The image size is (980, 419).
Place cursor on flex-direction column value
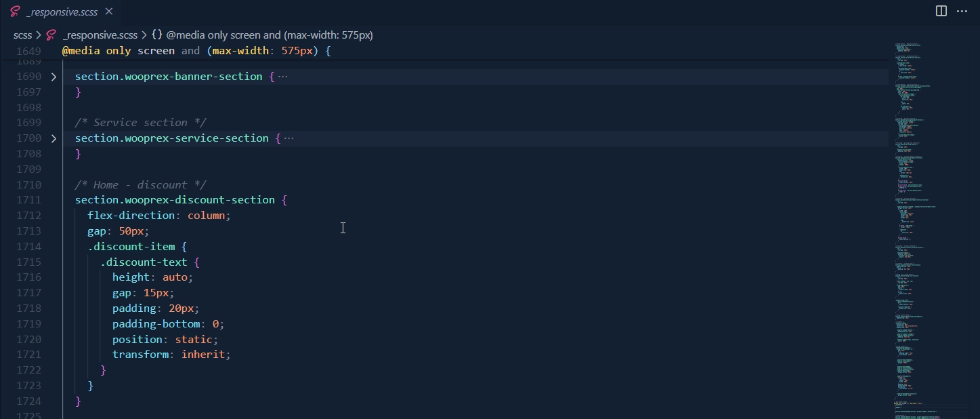pyautogui.click(x=207, y=216)
